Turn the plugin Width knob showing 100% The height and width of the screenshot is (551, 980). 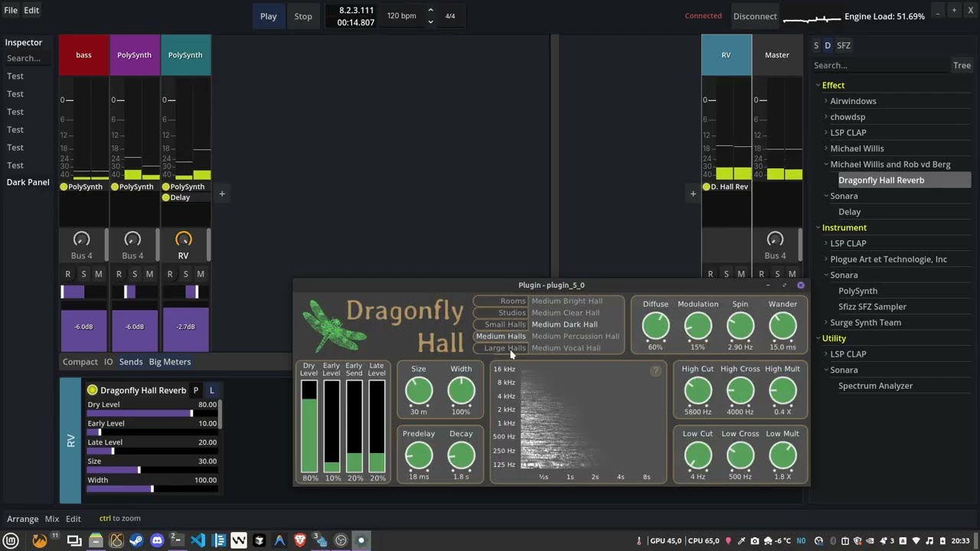tap(461, 391)
